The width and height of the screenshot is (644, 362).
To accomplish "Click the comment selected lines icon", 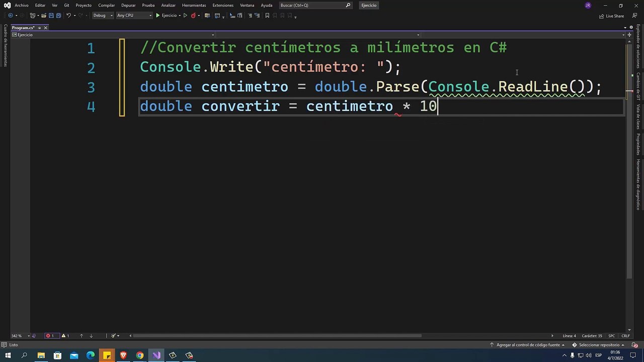I will (250, 16).
